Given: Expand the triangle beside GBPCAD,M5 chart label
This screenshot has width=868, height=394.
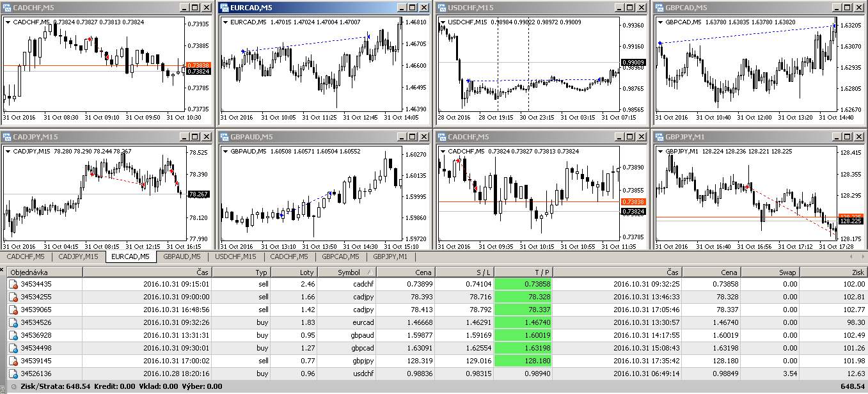Looking at the screenshot, I should (x=660, y=22).
